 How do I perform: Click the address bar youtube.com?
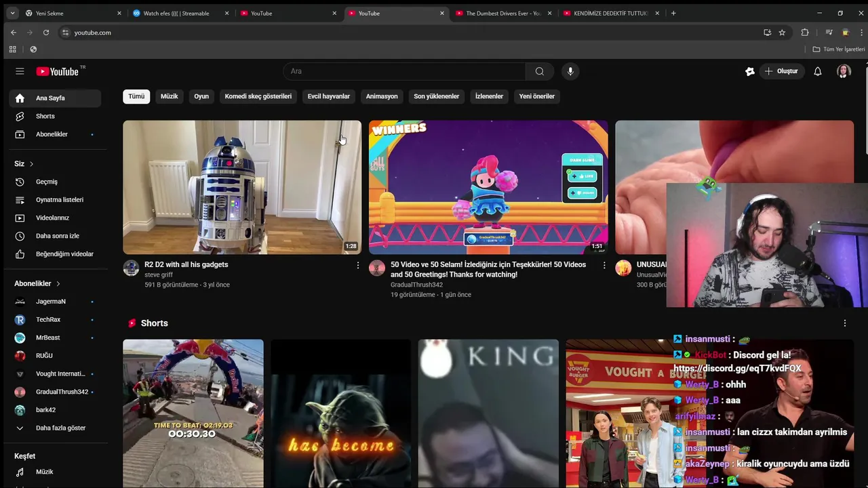click(92, 33)
